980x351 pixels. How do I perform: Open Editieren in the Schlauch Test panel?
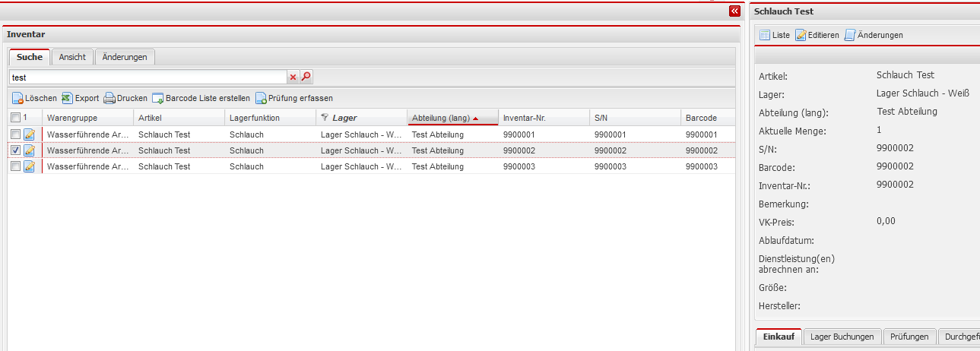[x=817, y=35]
